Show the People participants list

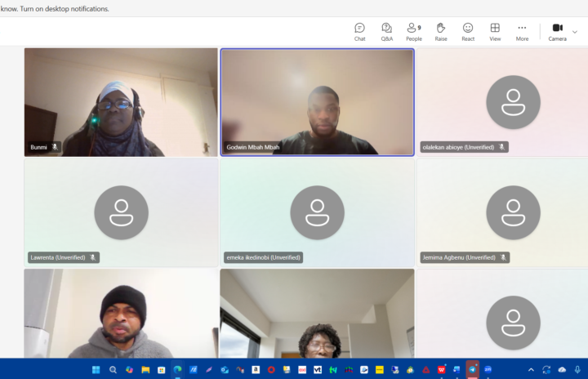tap(414, 32)
